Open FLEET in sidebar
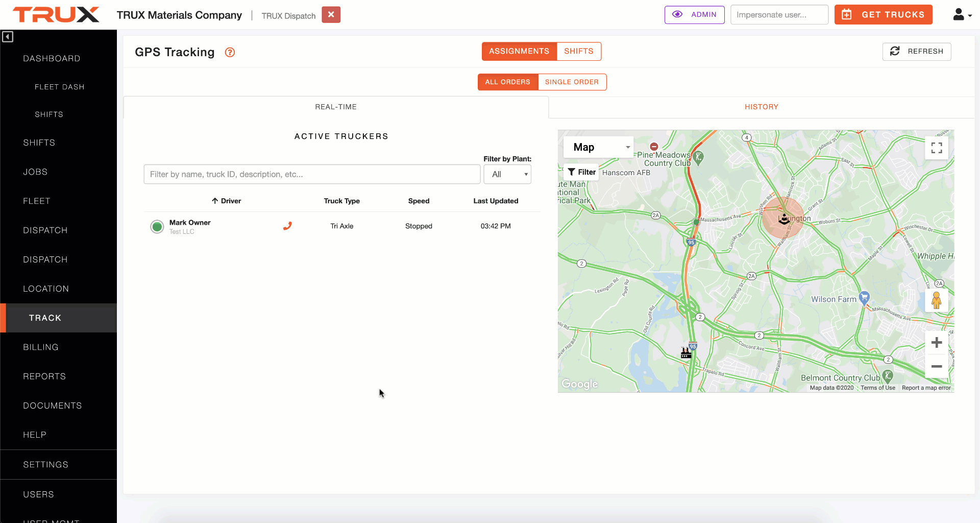Viewport: 980px width, 523px height. coord(37,201)
